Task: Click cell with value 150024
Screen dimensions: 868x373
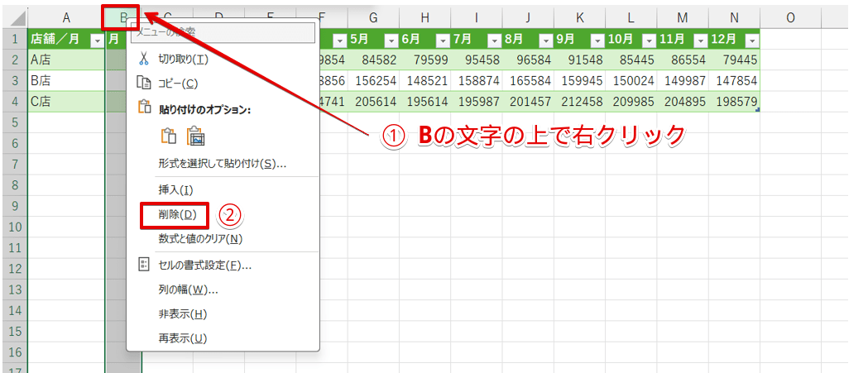Action: [631, 81]
